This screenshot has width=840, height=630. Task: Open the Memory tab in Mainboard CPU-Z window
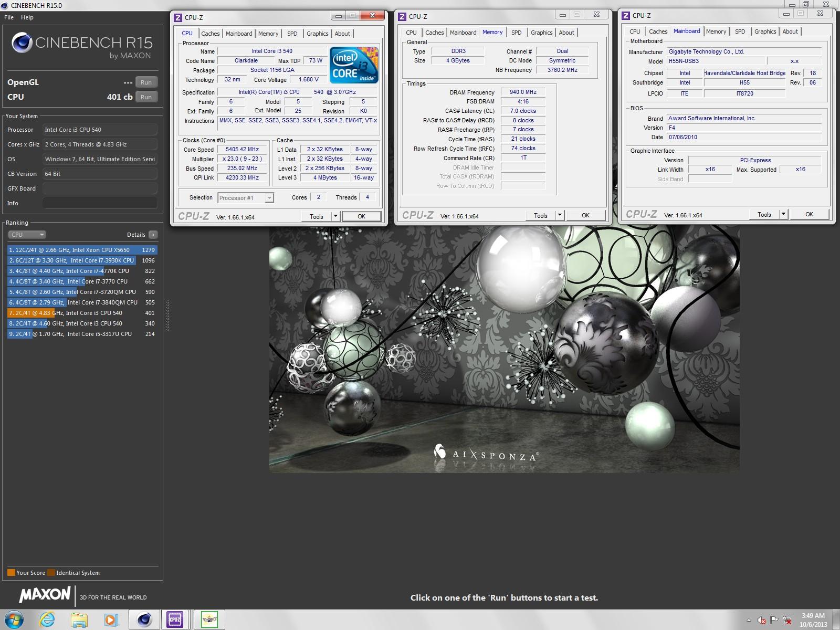tap(716, 31)
